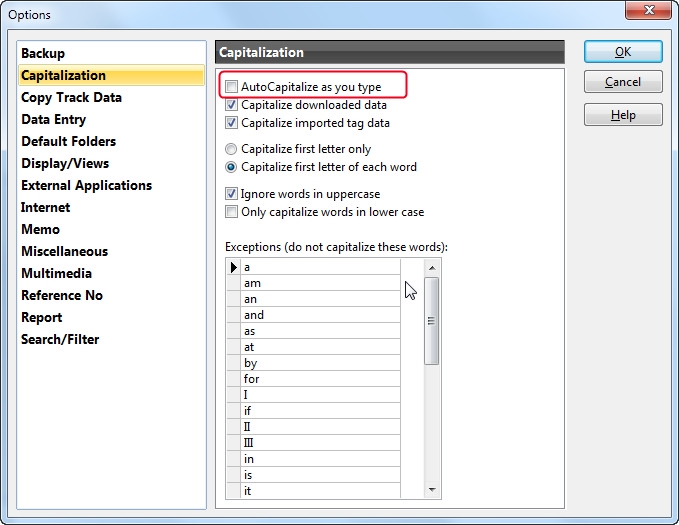Go to Search/Filter options
Viewport: 679px width, 525px height.
coord(60,339)
